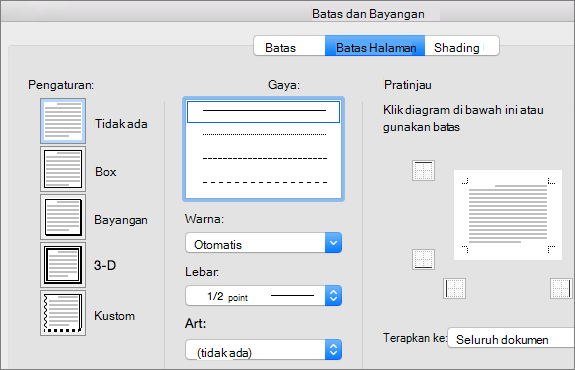
Task: Select the dotted line style
Action: point(263,135)
